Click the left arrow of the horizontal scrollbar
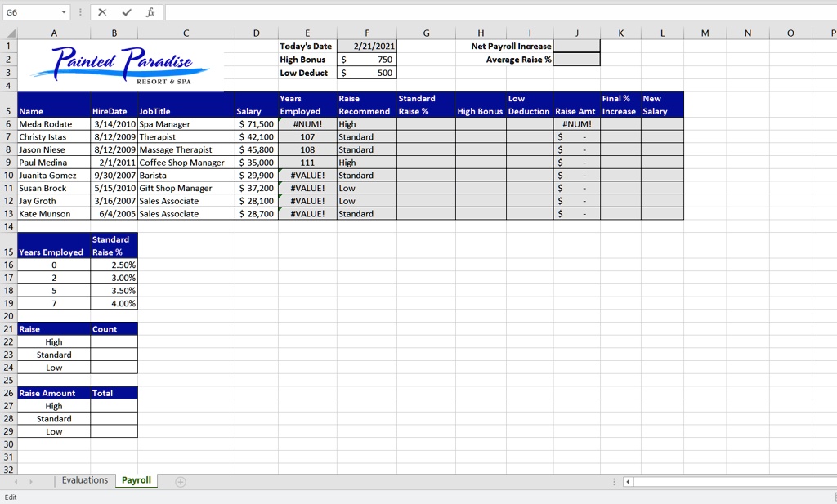The width and height of the screenshot is (837, 504). pyautogui.click(x=628, y=482)
